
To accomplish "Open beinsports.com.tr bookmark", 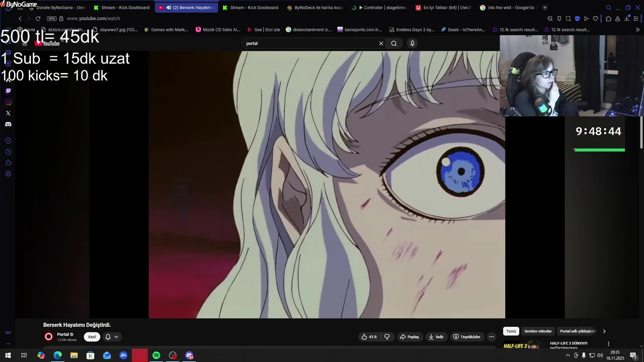I will click(360, 30).
